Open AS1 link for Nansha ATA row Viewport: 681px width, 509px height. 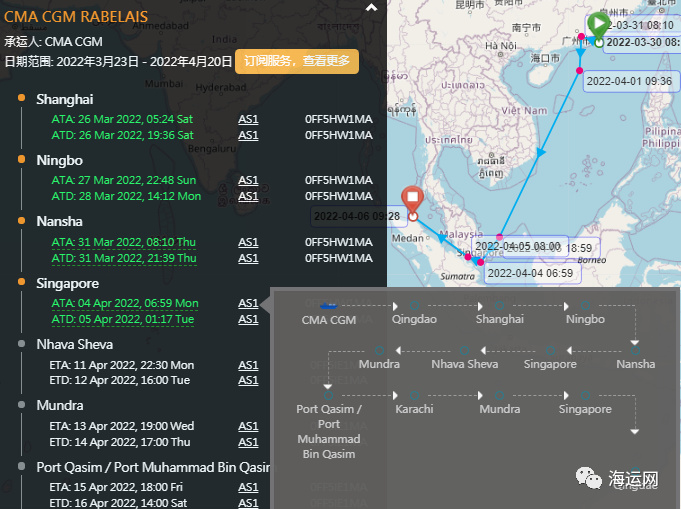(248, 242)
